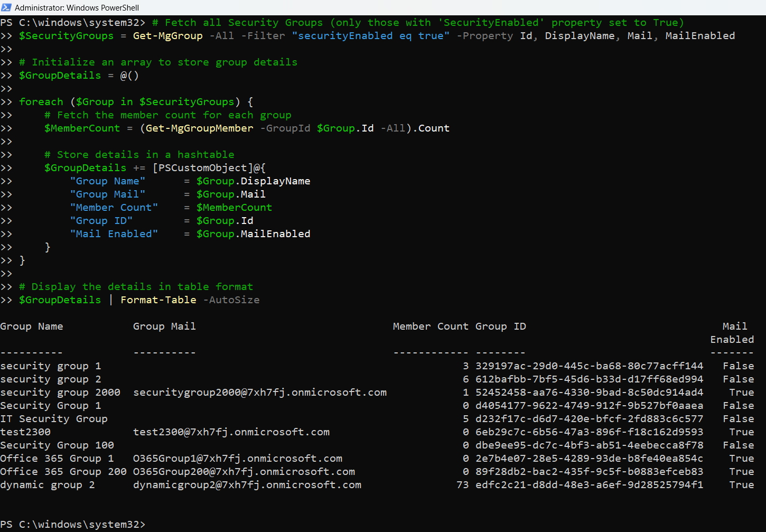The width and height of the screenshot is (766, 532).
Task: Click the "Mail Enabled" output table column header
Action: point(732,333)
